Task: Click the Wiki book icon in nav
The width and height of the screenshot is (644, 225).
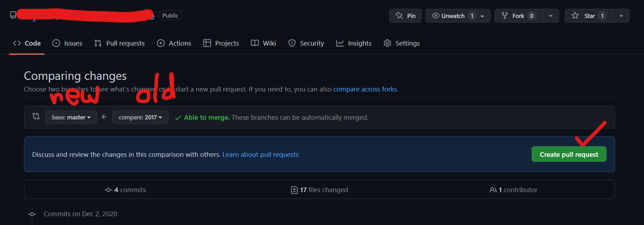Action: coord(255,43)
